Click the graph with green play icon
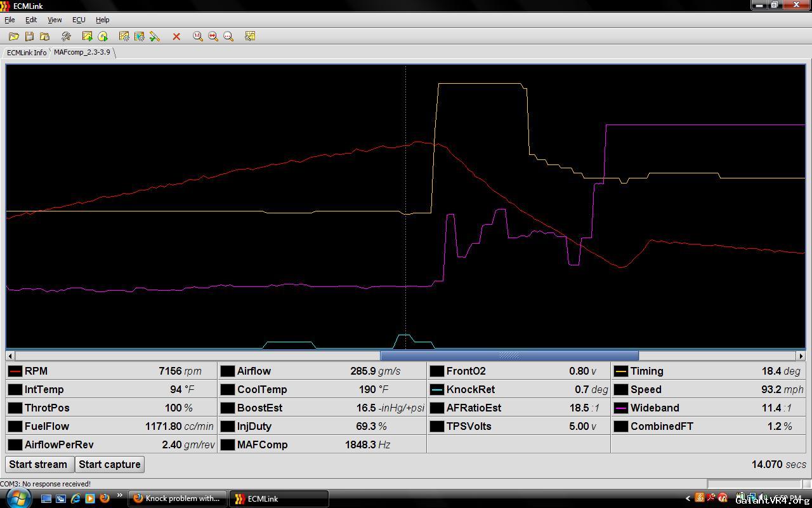The width and height of the screenshot is (812, 508). pyautogui.click(x=87, y=37)
